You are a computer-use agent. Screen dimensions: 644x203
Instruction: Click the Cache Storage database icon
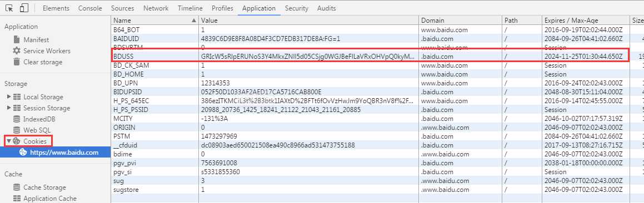point(17,187)
